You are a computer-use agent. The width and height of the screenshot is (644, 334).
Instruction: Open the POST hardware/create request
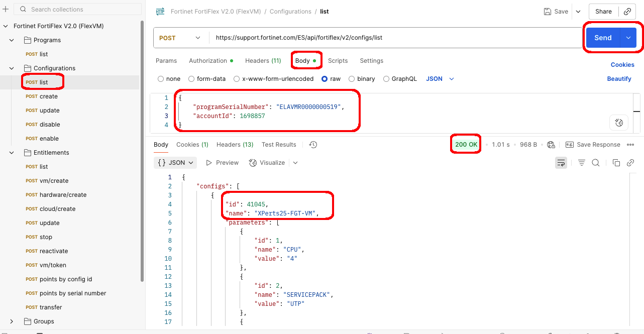click(56, 195)
